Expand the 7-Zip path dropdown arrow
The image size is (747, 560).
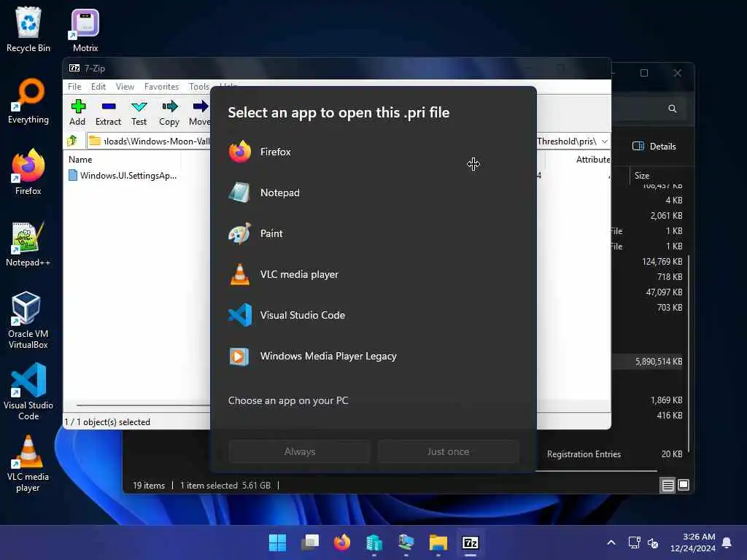click(x=605, y=141)
